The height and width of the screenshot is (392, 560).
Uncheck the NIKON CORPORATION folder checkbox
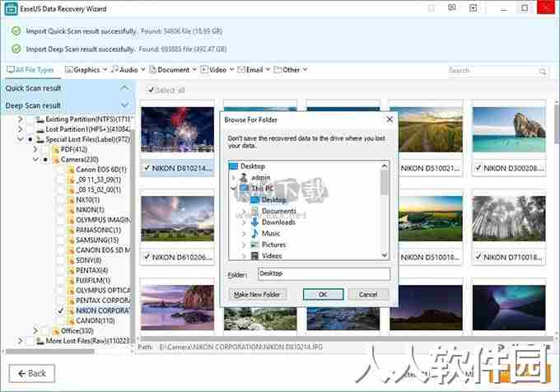coord(61,310)
